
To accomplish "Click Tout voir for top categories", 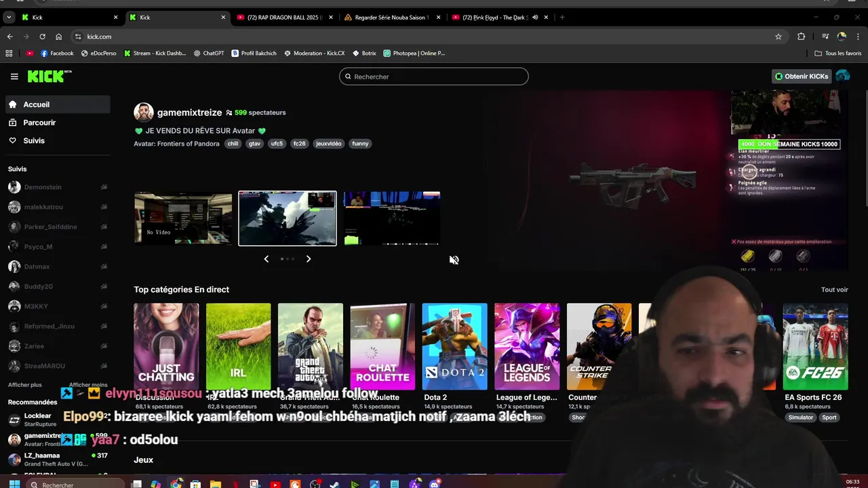I will (834, 289).
